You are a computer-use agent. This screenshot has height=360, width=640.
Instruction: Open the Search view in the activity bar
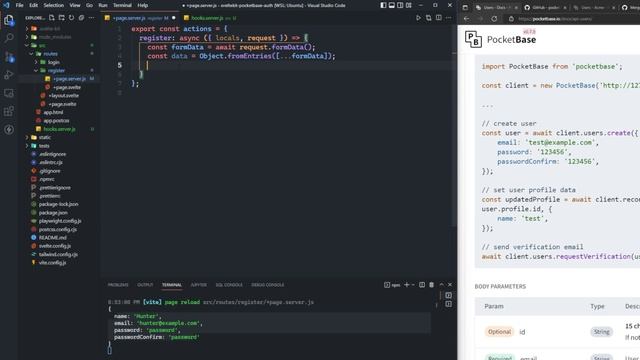point(9,38)
